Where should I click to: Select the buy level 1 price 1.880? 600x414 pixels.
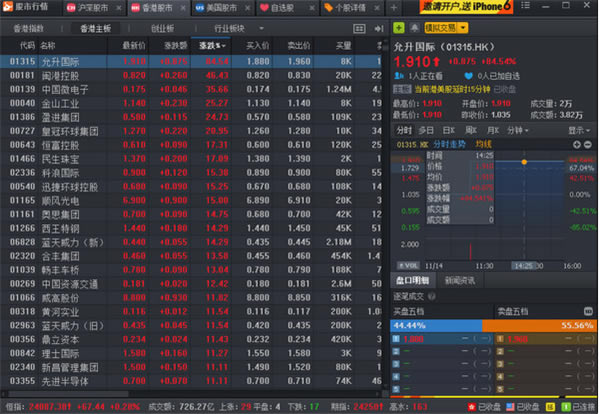click(414, 339)
